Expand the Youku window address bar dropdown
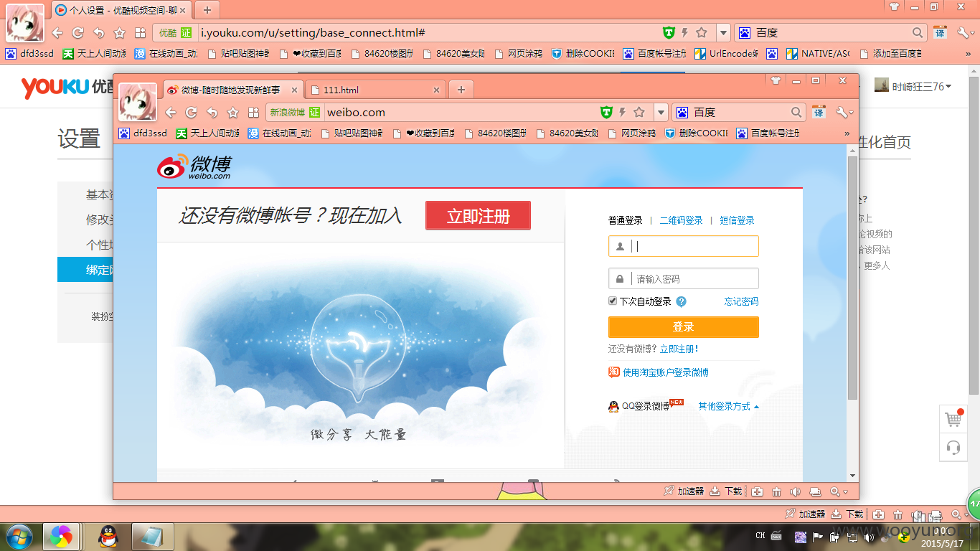Screen dimensions: 980x551 723,33
